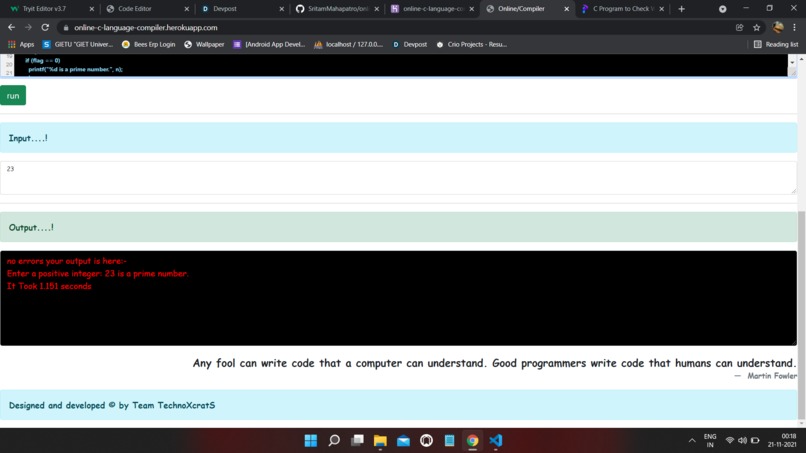806x453 pixels.
Task: Open the Reading list
Action: point(776,45)
